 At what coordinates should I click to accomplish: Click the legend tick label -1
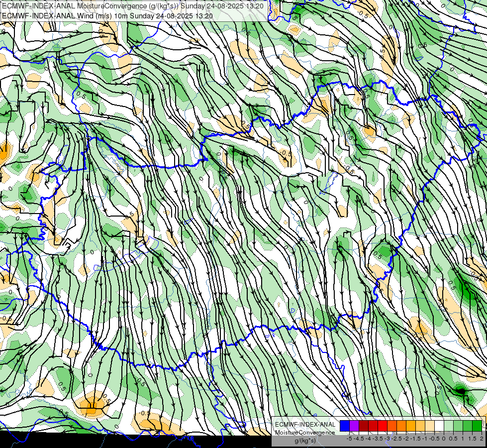pos(425,439)
